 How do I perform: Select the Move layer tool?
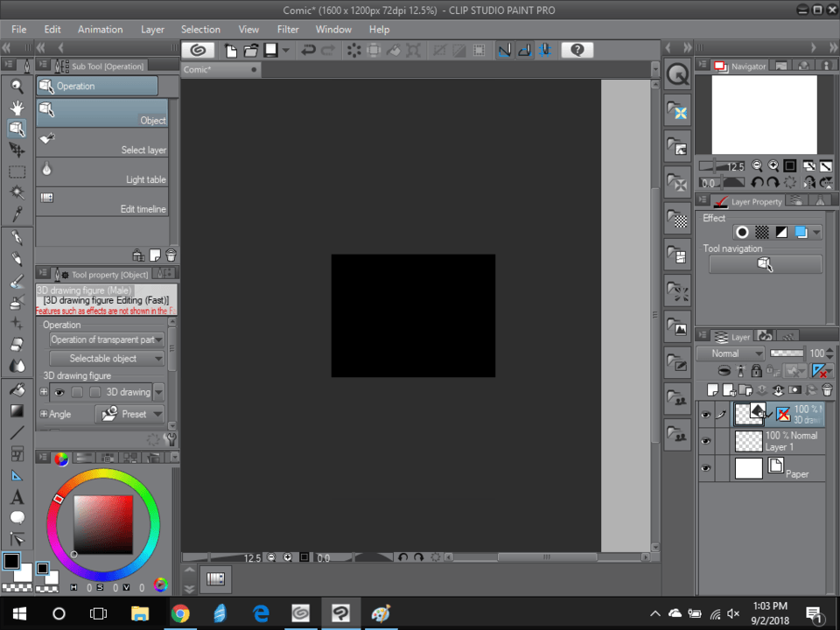click(17, 150)
